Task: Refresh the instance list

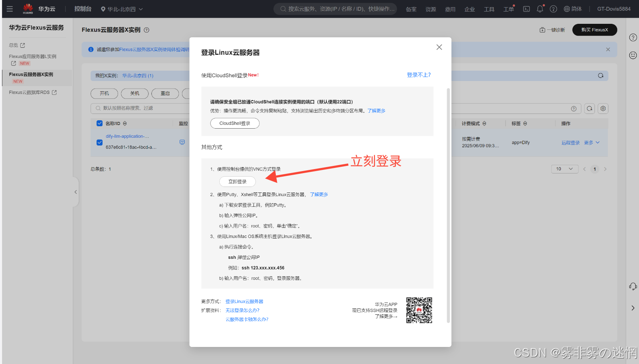Action: coord(589,108)
